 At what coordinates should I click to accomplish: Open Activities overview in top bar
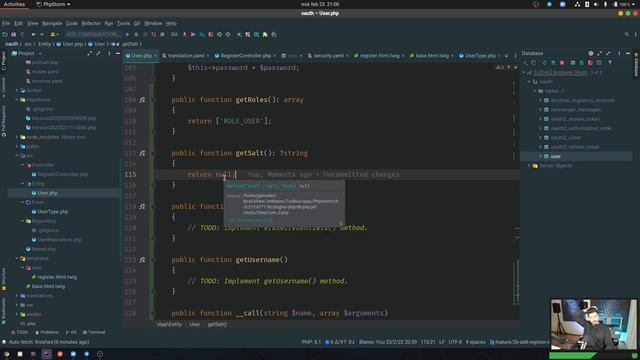pos(14,4)
